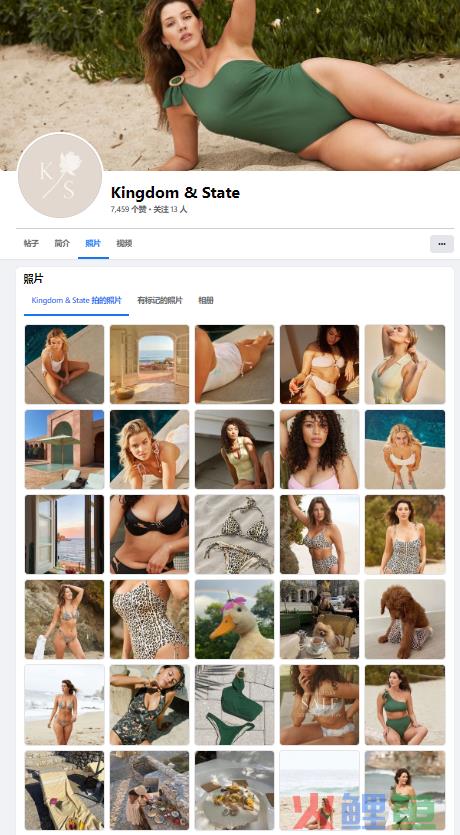460x835 pixels.
Task: Click the Kingdom & State page name
Action: pos(175,192)
